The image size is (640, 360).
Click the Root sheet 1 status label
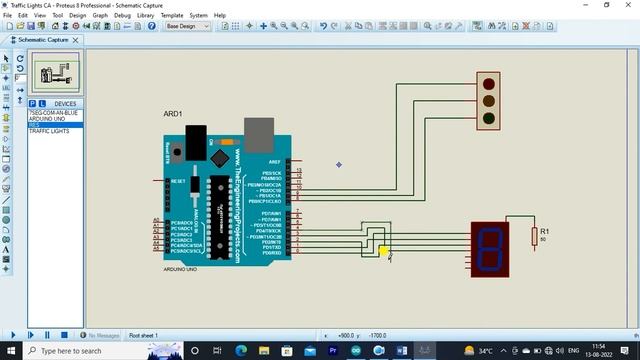143,336
